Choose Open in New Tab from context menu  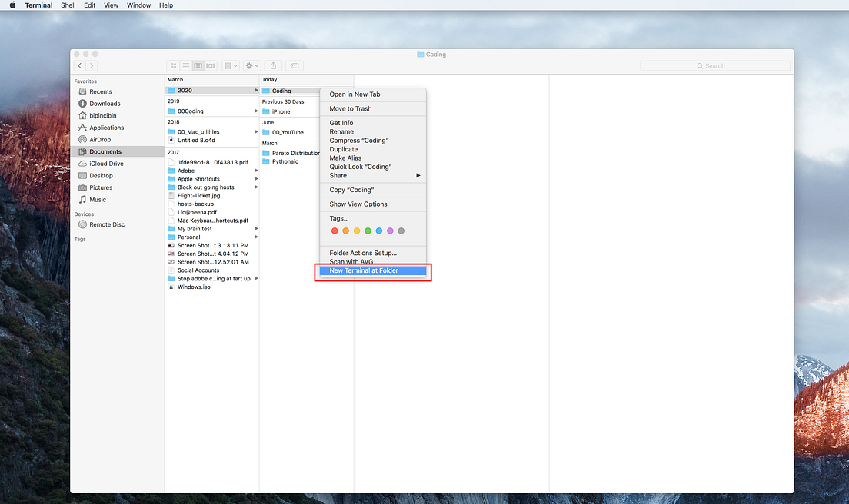(372, 94)
